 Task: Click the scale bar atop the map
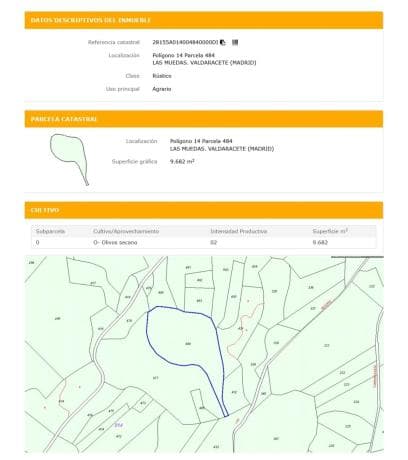click(357, 257)
